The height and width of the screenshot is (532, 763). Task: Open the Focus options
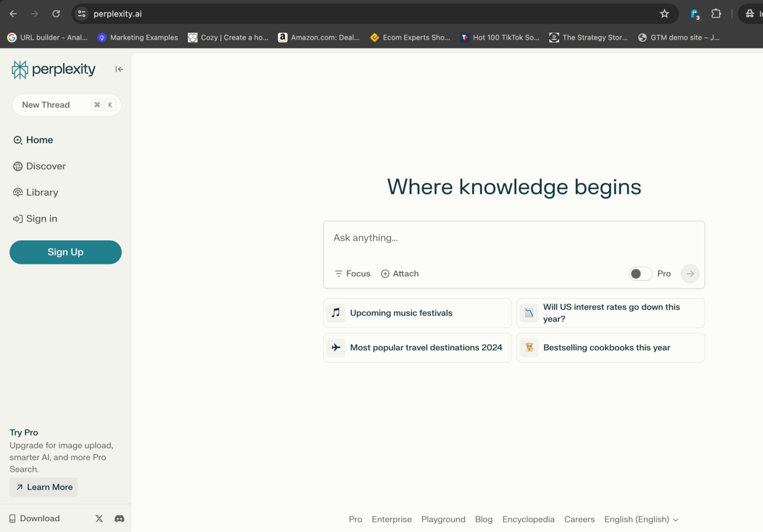[353, 273]
